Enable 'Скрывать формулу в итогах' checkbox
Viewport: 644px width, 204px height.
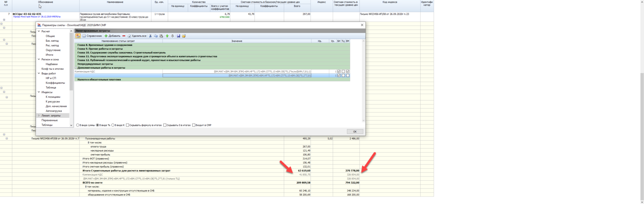pyautogui.click(x=128, y=125)
